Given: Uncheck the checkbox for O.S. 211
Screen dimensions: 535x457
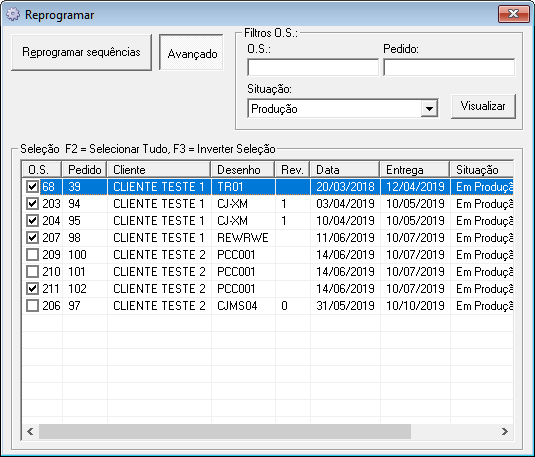Looking at the screenshot, I should pyautogui.click(x=32, y=289).
